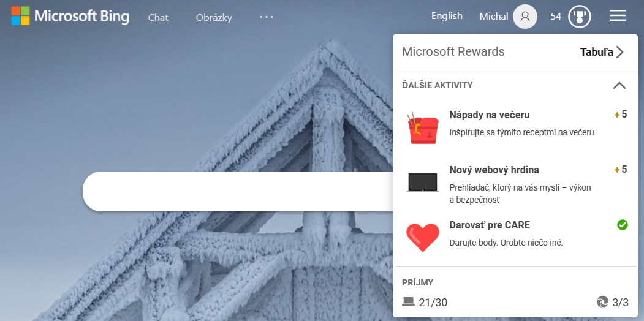The height and width of the screenshot is (321, 644).
Task: Open Nápady na večeru activity
Action: click(489, 115)
